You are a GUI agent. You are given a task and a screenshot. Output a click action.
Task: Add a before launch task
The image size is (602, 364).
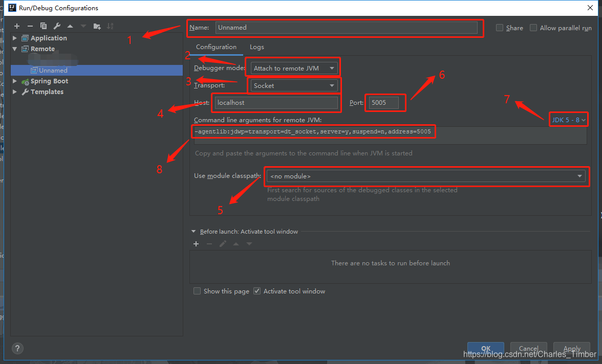(196, 244)
